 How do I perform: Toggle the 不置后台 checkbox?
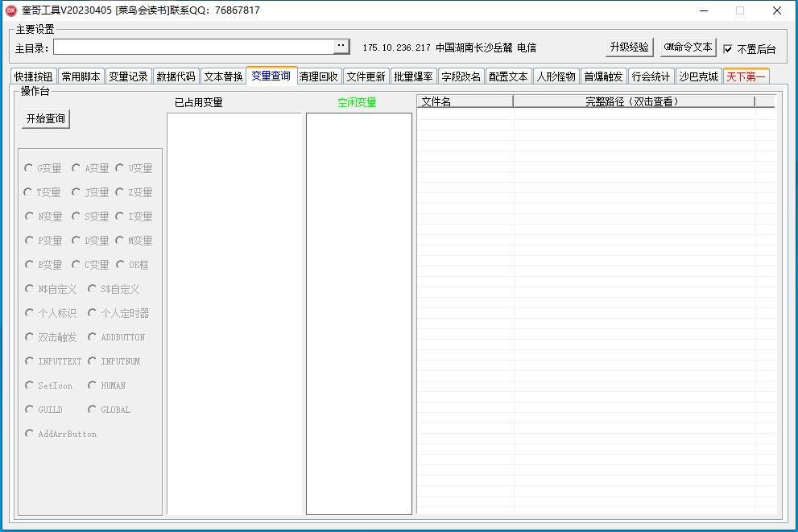[x=728, y=48]
